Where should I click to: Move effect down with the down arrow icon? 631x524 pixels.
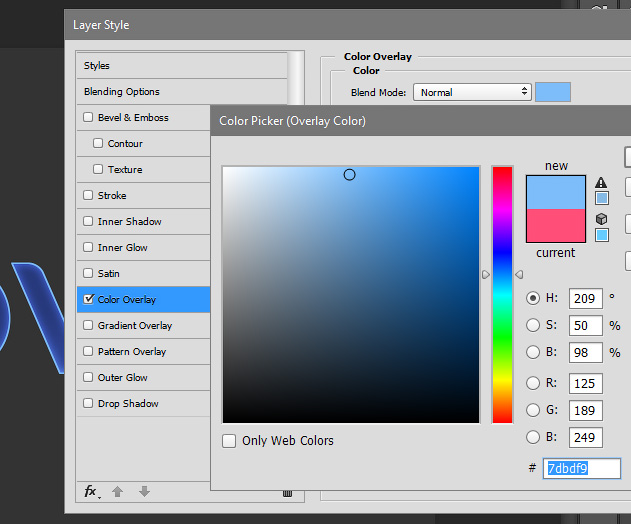click(144, 491)
